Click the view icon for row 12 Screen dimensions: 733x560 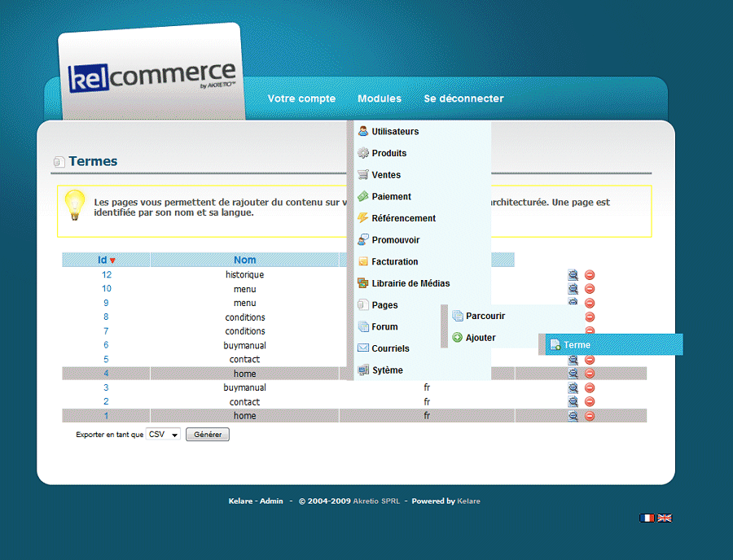[x=573, y=275]
